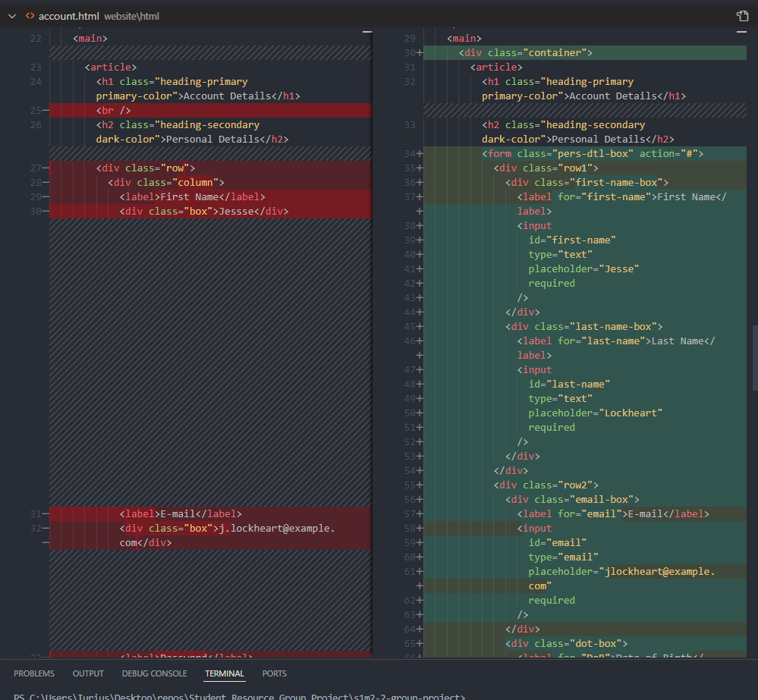This screenshot has width=758, height=700.
Task: Click the plus marker on form line 34
Action: pyautogui.click(x=419, y=154)
